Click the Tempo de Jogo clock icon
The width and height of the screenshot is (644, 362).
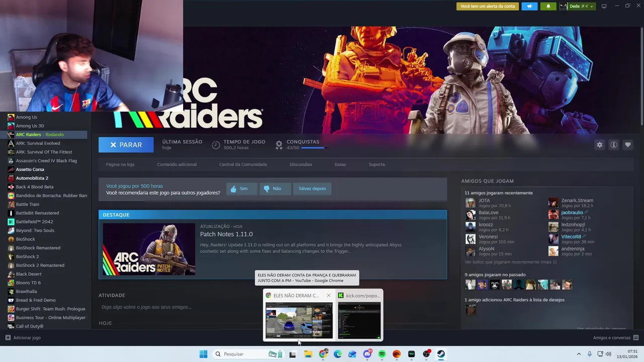pyautogui.click(x=216, y=145)
